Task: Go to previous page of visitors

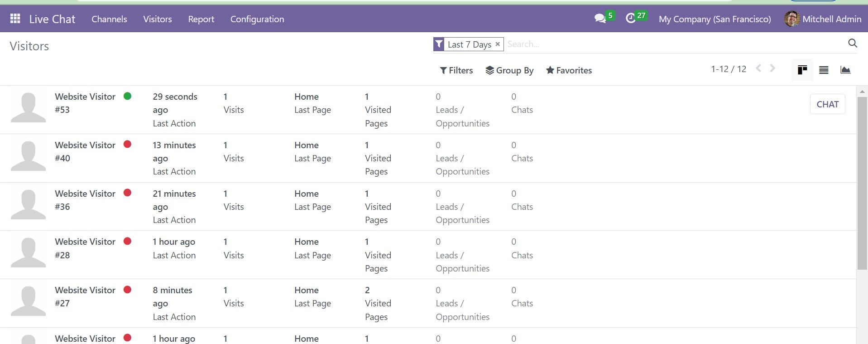Action: [x=758, y=68]
